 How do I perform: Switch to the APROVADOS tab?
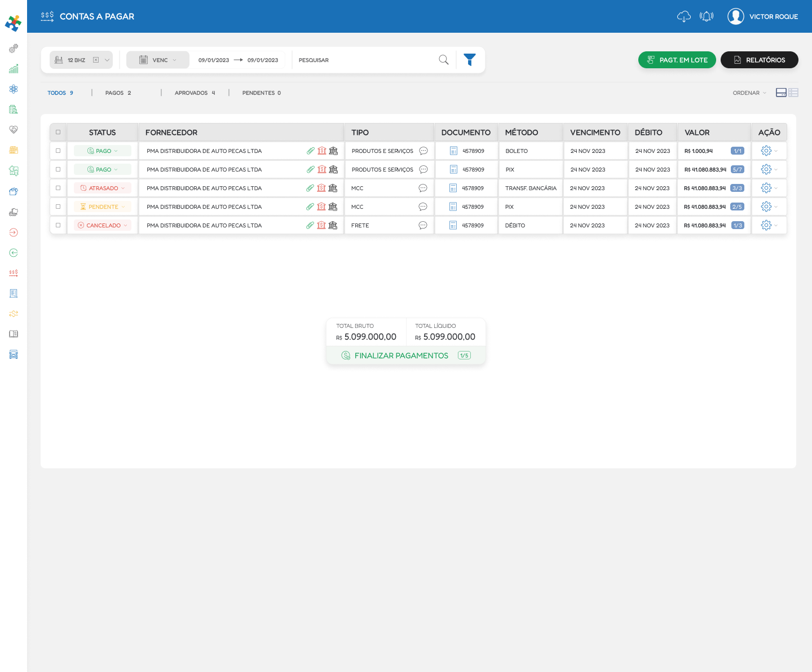[195, 93]
